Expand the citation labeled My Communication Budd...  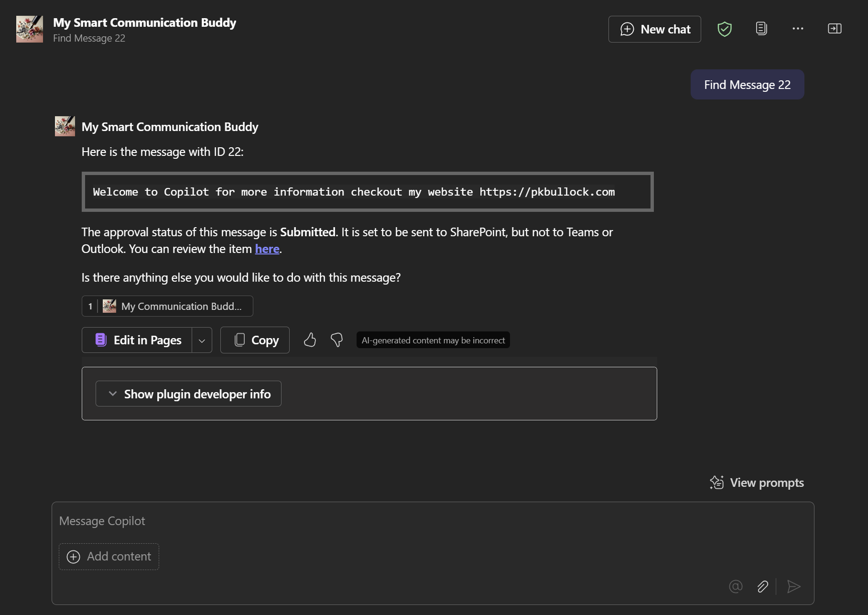[167, 306]
